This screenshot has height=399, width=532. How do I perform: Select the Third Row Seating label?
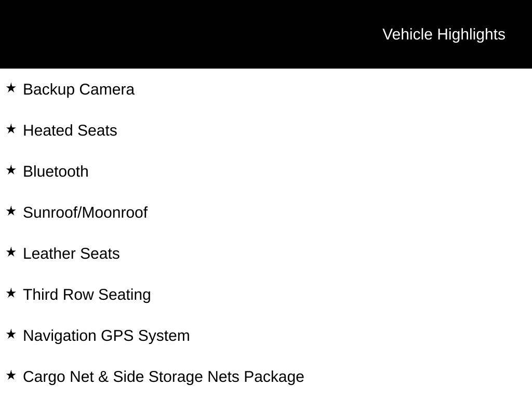(x=87, y=295)
